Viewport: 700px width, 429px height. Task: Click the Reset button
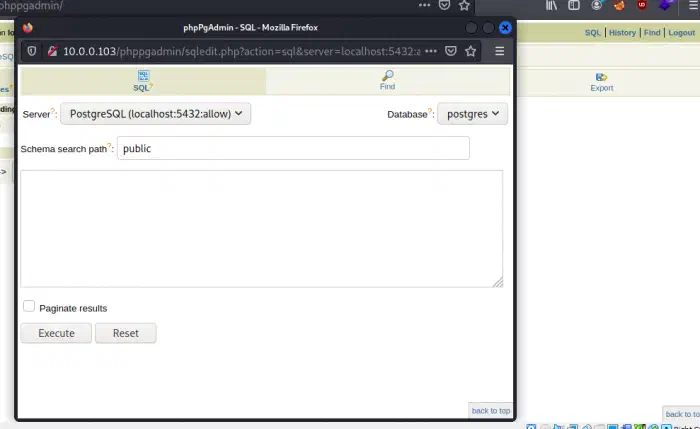[126, 333]
